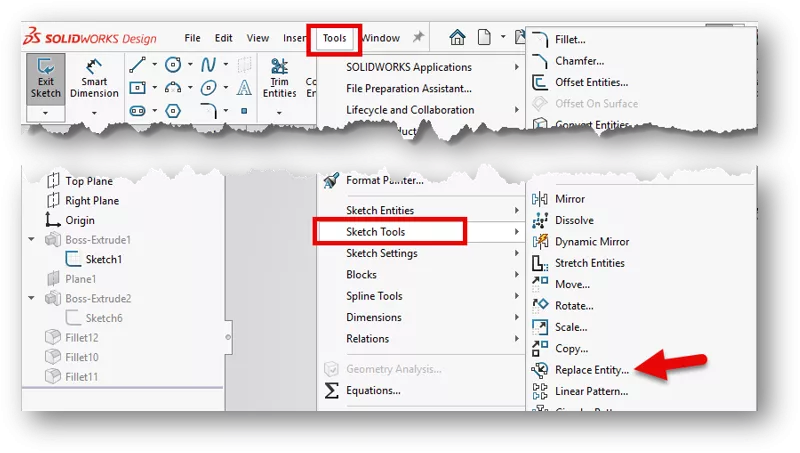Open the View menu
Screen dimensions: 800x453
[x=258, y=38]
